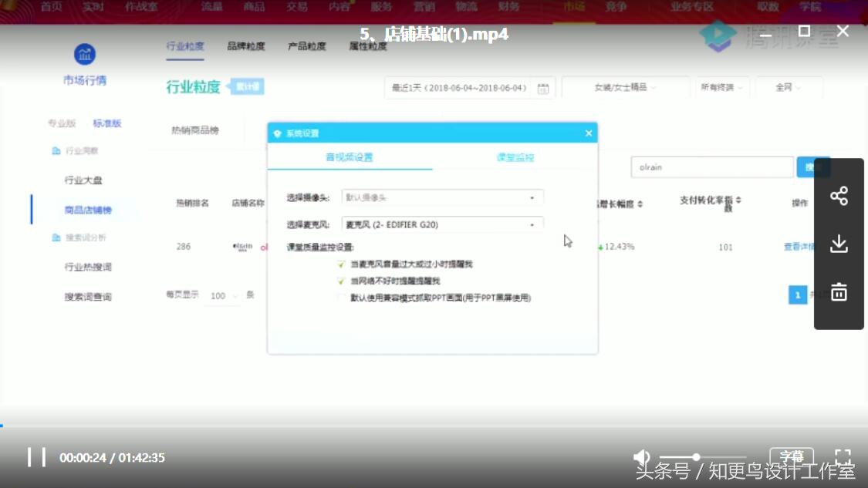The width and height of the screenshot is (868, 488).
Task: Click the trash icon on right panel
Action: pos(839,291)
